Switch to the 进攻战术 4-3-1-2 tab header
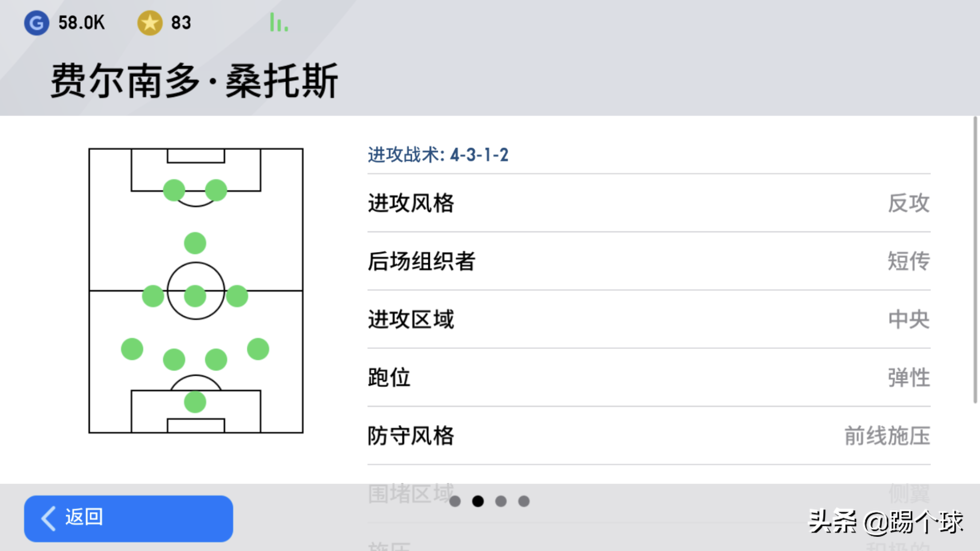This screenshot has height=551, width=980. 438,155
